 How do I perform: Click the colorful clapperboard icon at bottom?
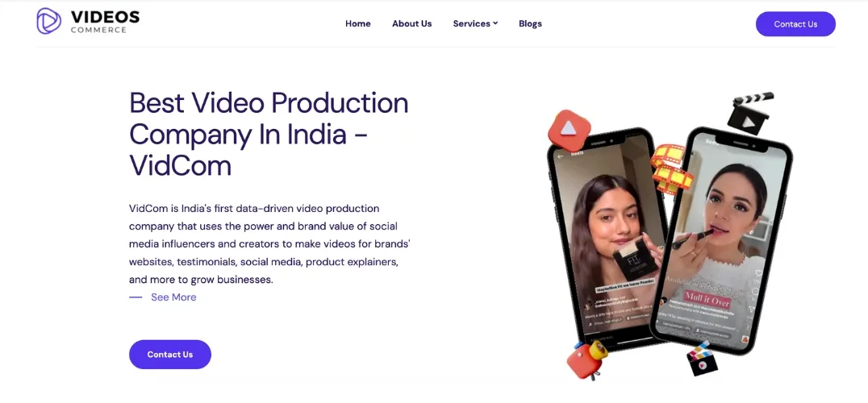(x=701, y=358)
